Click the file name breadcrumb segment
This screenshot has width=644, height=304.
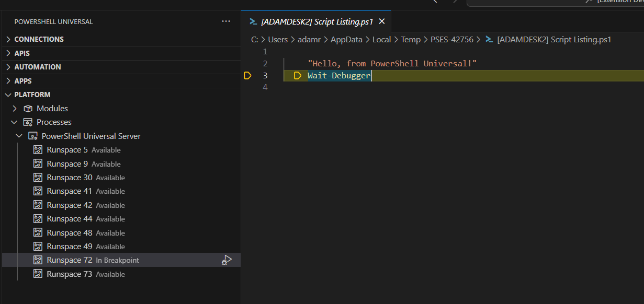554,39
